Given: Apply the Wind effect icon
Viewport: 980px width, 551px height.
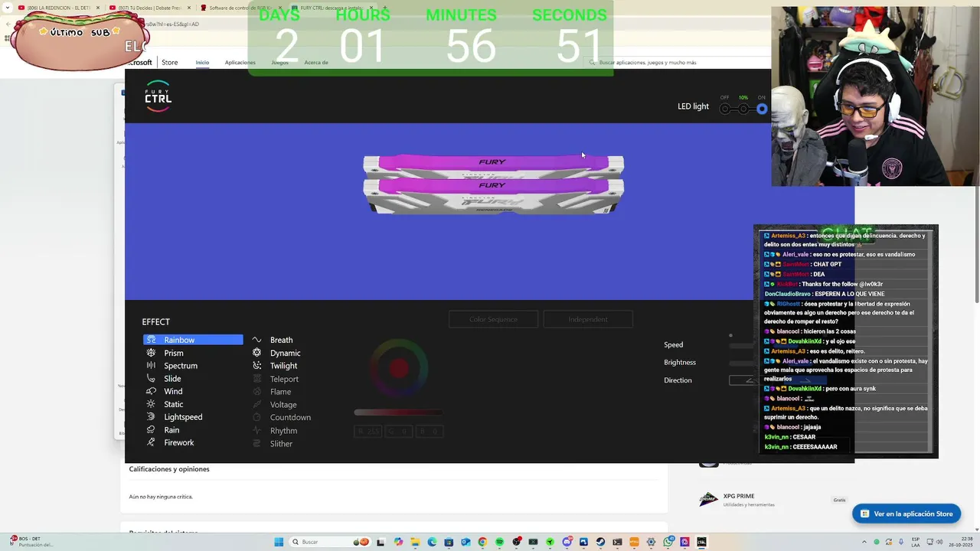Looking at the screenshot, I should (151, 391).
